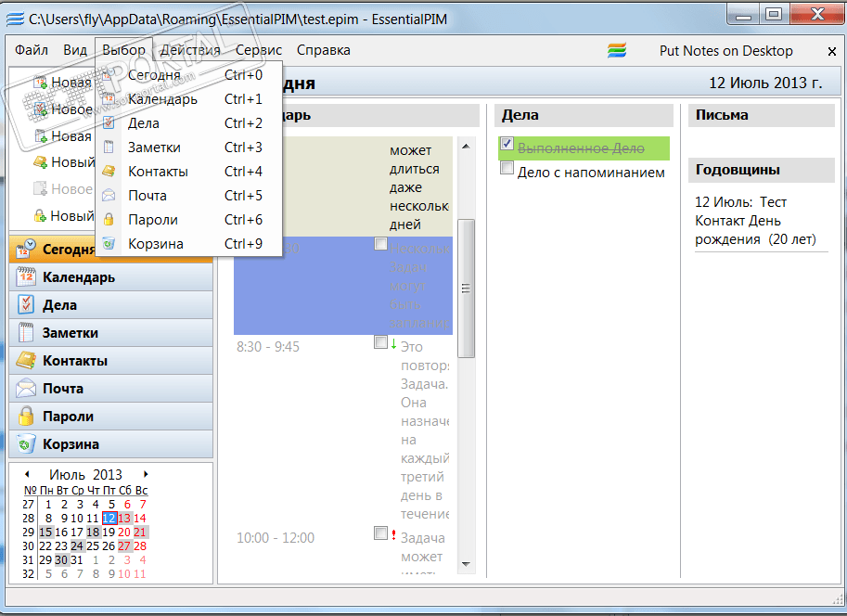Click the colorful EssentialPIM logo icon
Screen dimensions: 847x616
click(x=616, y=50)
